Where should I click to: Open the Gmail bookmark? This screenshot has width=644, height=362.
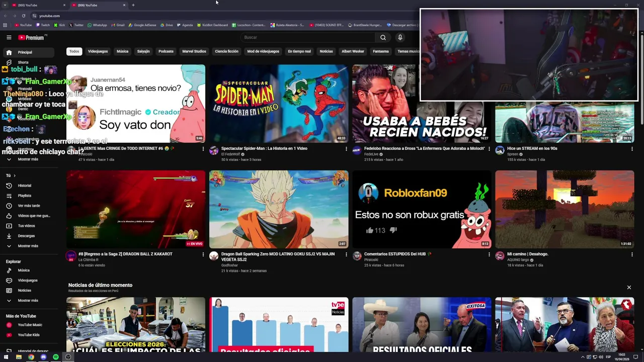(x=118, y=25)
